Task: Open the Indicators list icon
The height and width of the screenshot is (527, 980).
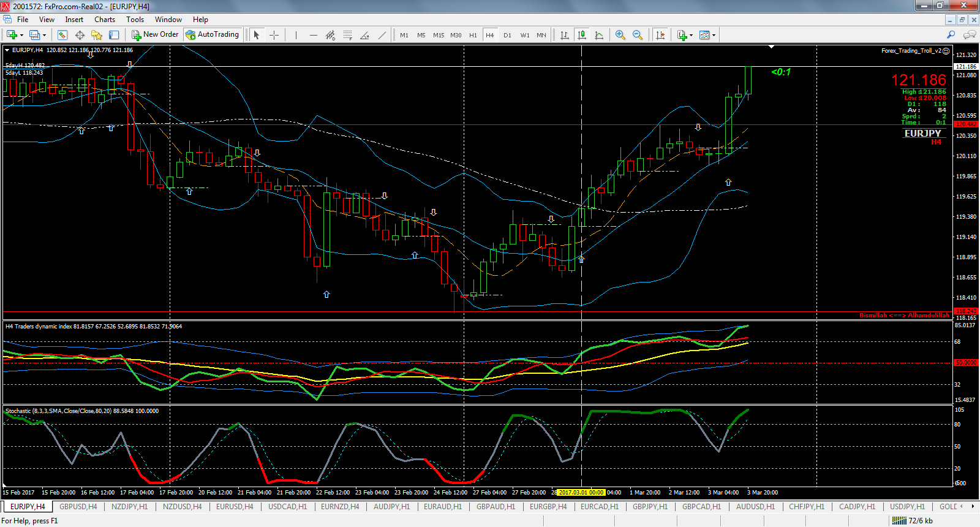Action: (x=682, y=35)
